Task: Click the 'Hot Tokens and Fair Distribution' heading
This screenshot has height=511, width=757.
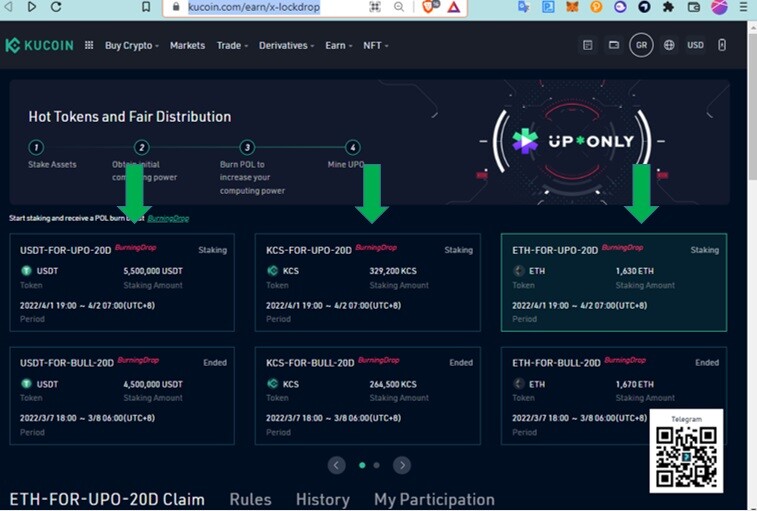Action: 130,116
